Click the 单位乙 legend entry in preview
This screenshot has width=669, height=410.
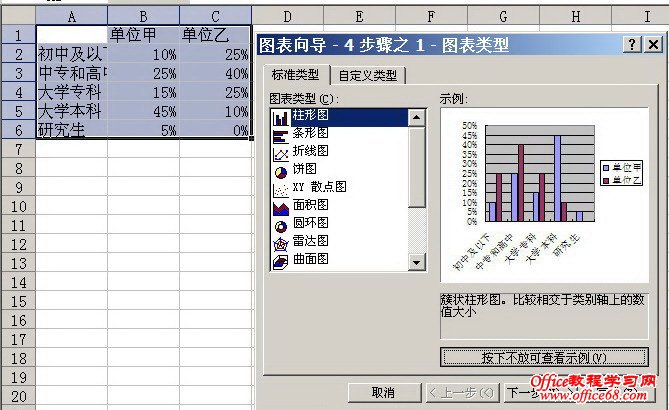622,180
